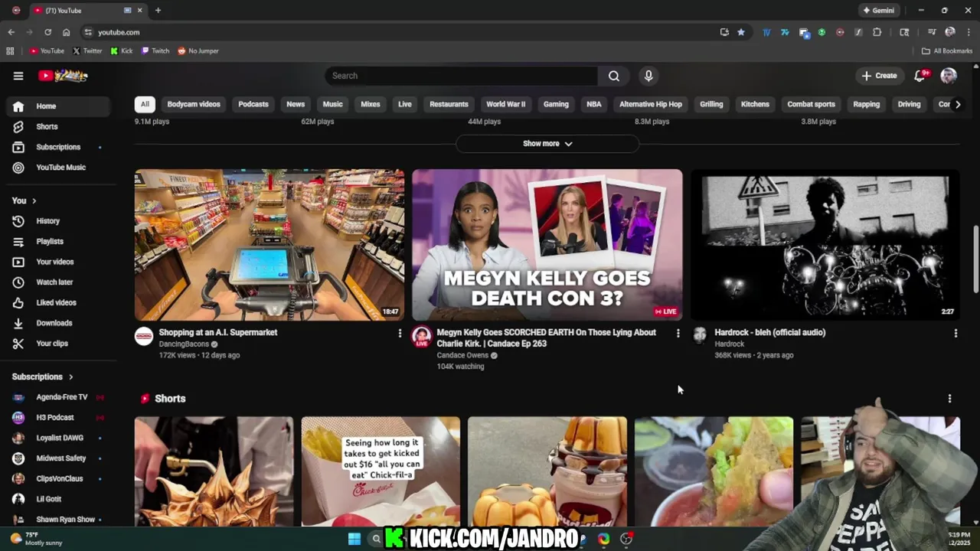
Task: Select the Restaurants chip
Action: [449, 104]
